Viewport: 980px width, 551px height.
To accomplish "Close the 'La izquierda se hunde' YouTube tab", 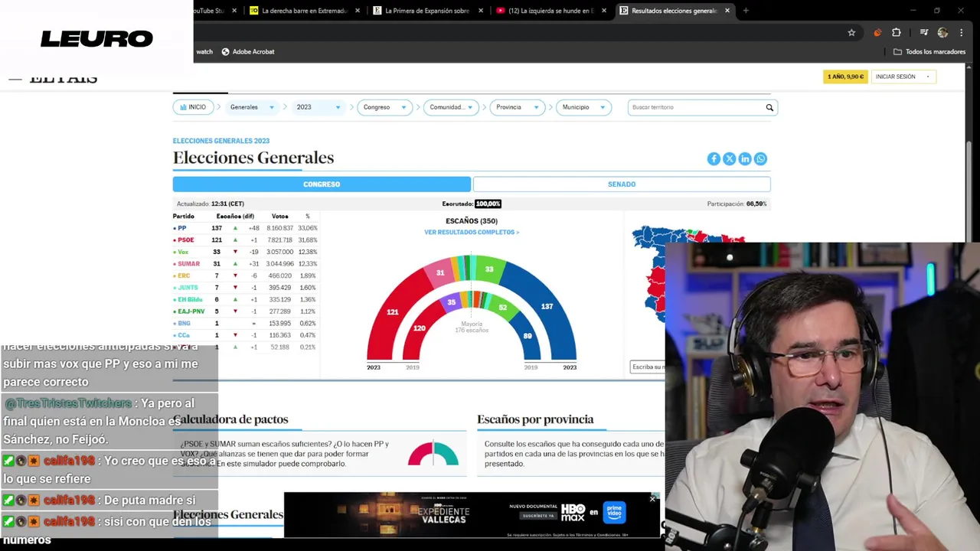I will (604, 11).
